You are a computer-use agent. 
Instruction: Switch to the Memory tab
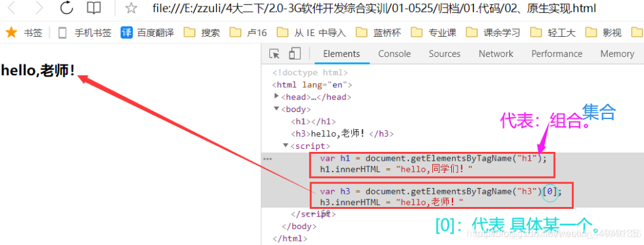click(617, 54)
